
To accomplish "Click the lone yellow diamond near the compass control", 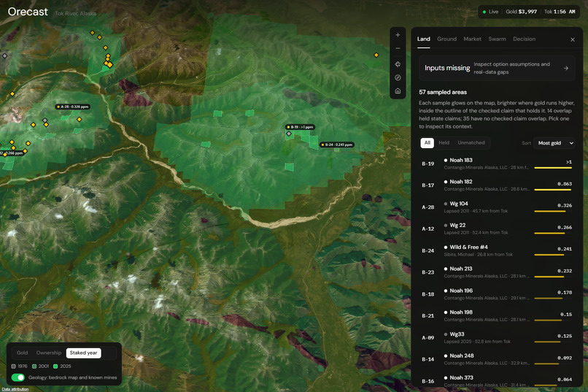I will click(x=376, y=55).
